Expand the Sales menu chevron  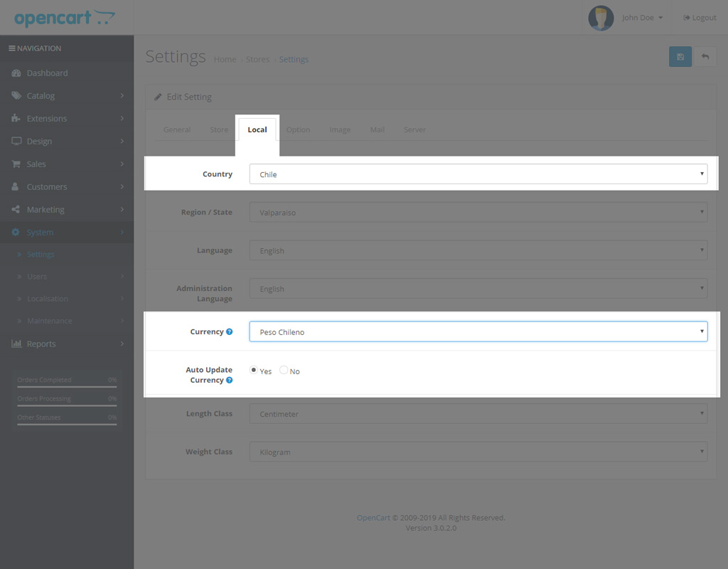[x=122, y=164]
